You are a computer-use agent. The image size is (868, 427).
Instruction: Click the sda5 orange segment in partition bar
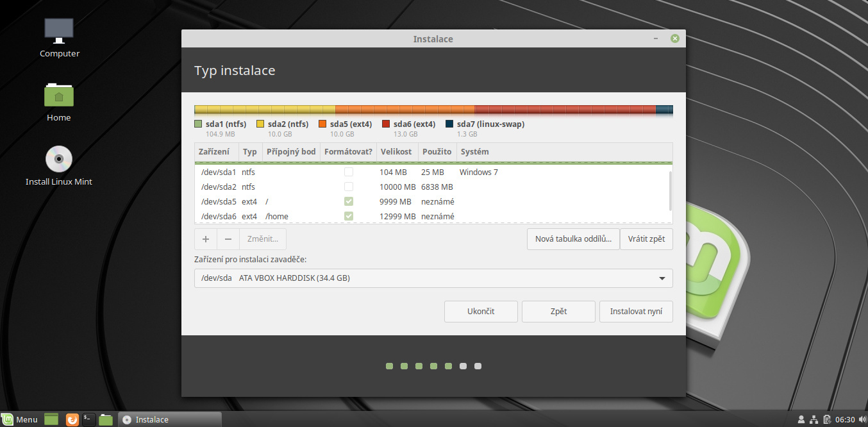coord(405,110)
